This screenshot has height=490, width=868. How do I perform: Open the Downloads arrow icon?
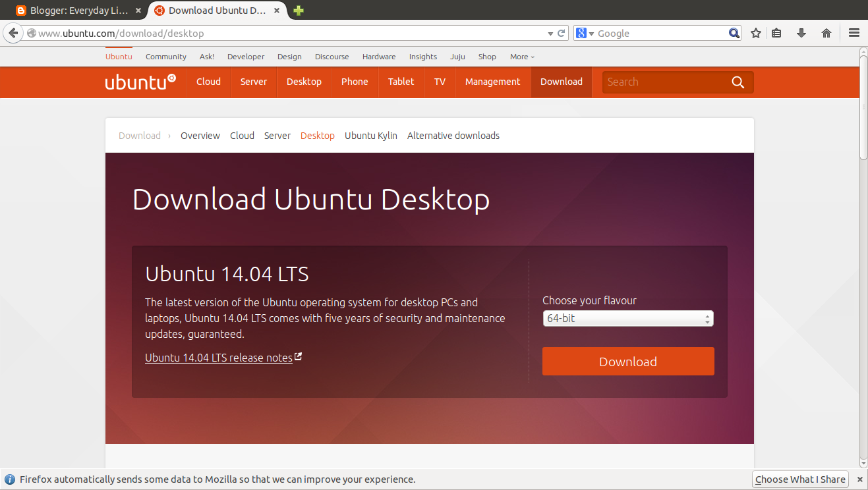(801, 33)
